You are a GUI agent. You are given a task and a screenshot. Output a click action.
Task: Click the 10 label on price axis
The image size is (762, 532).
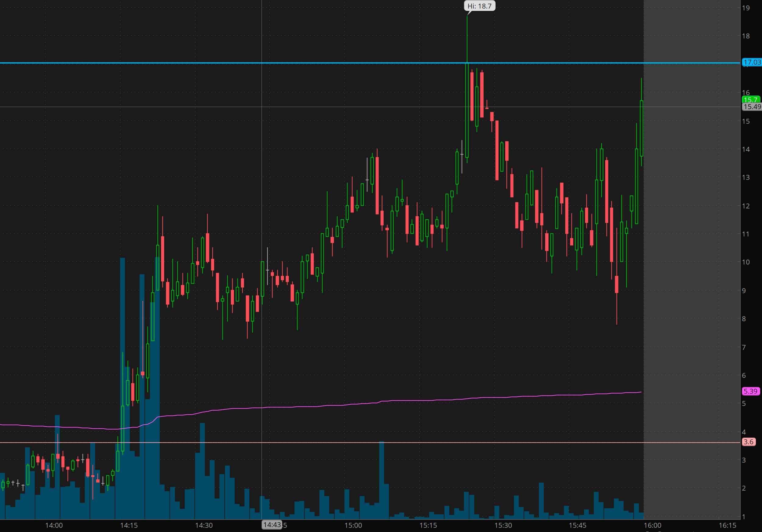click(x=746, y=262)
